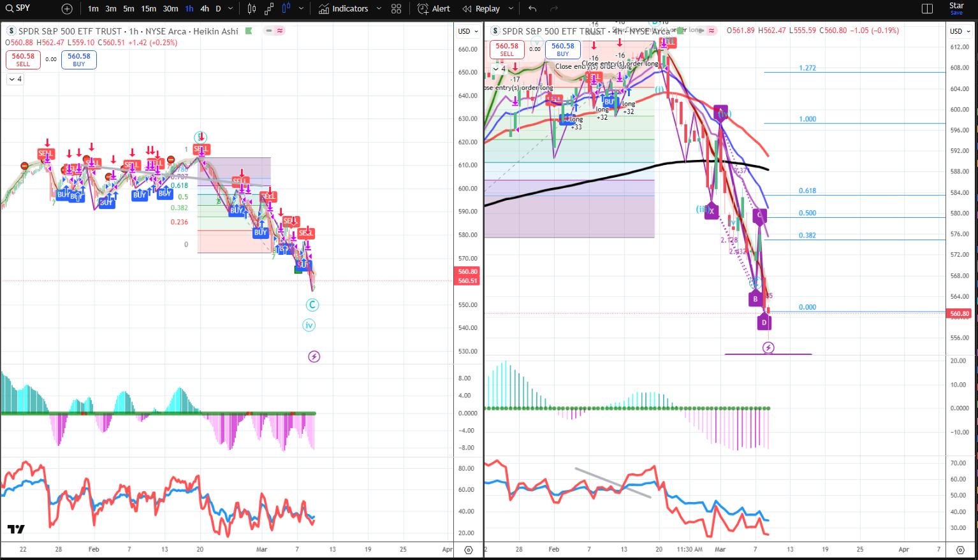Viewport: 978px width, 560px height.
Task: Click the TradingView logo on left chart
Action: (x=16, y=529)
